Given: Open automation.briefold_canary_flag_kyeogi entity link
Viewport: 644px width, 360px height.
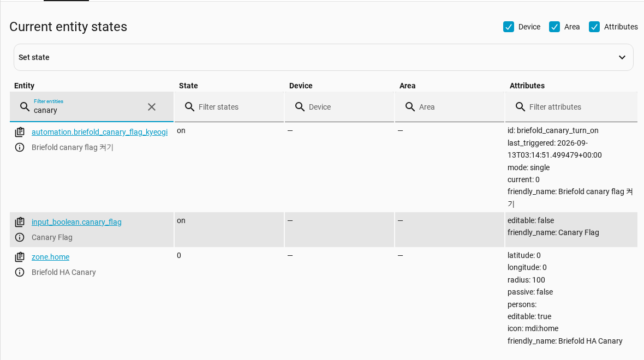Looking at the screenshot, I should point(99,132).
